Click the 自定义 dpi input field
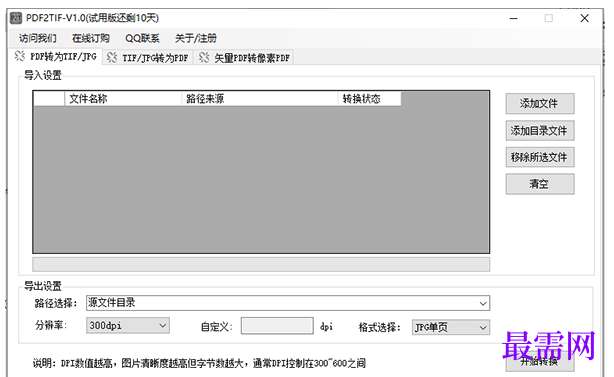Viewport: 614px width, 377px height. [277, 326]
